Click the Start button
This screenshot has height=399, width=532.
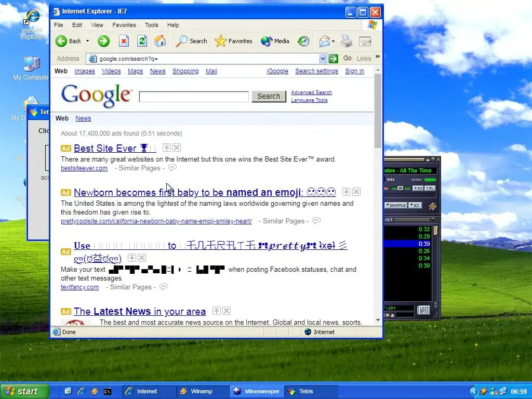(x=24, y=391)
